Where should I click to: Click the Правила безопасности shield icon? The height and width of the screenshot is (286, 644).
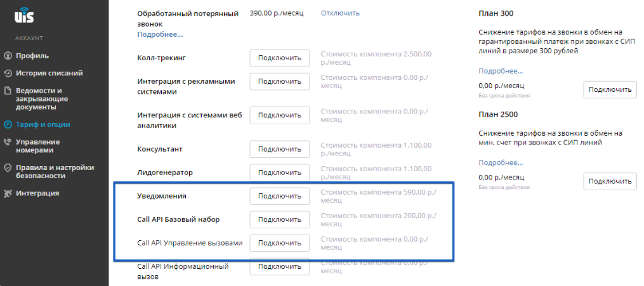pyautogui.click(x=8, y=167)
